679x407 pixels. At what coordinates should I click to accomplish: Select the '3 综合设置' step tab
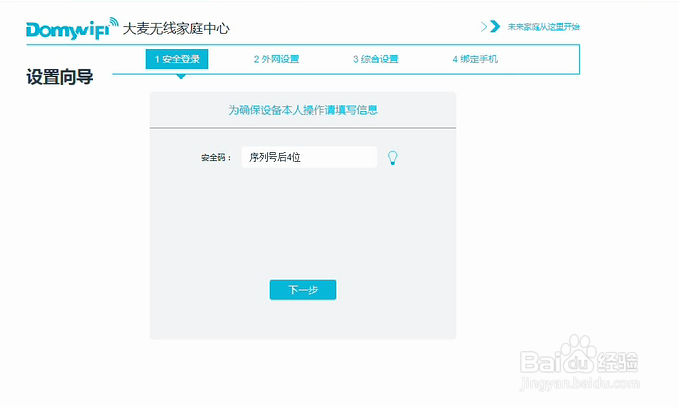coord(375,59)
